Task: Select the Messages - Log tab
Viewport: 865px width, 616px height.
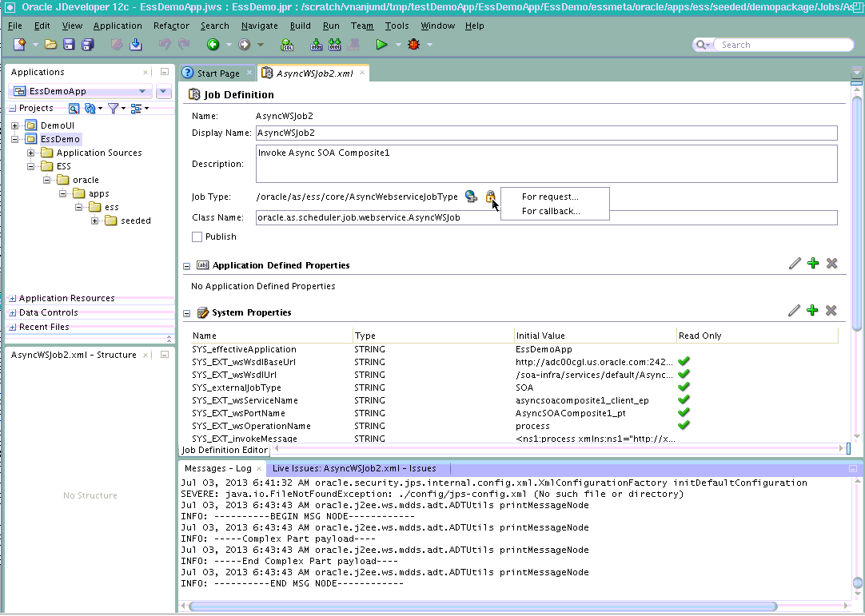Action: (x=218, y=469)
